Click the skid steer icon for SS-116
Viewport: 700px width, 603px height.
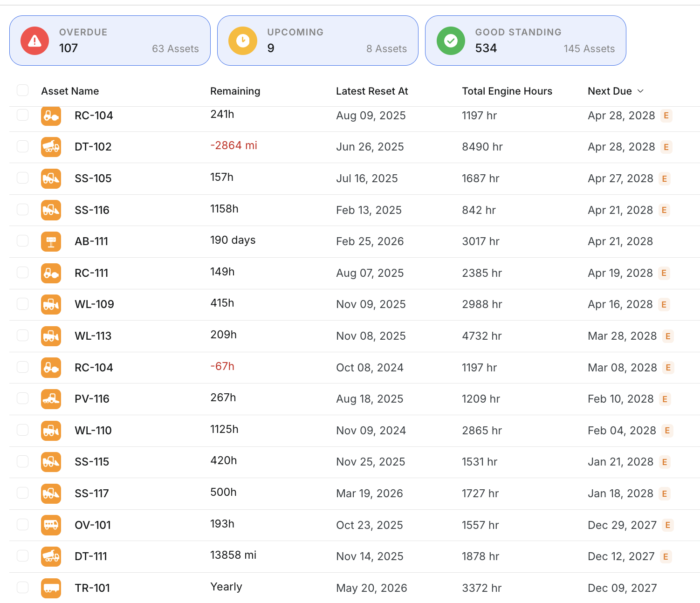(51, 210)
